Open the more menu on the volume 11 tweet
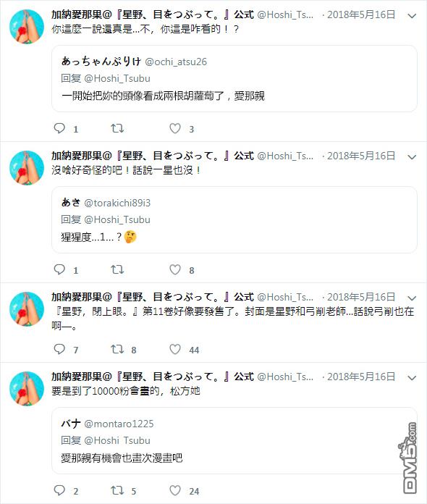This screenshot has width=427, height=504. pyautogui.click(x=412, y=298)
